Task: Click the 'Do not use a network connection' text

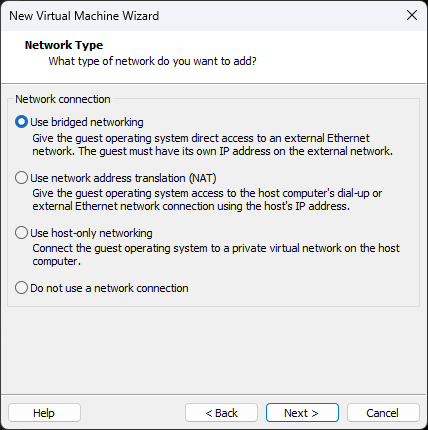Action: tap(109, 288)
